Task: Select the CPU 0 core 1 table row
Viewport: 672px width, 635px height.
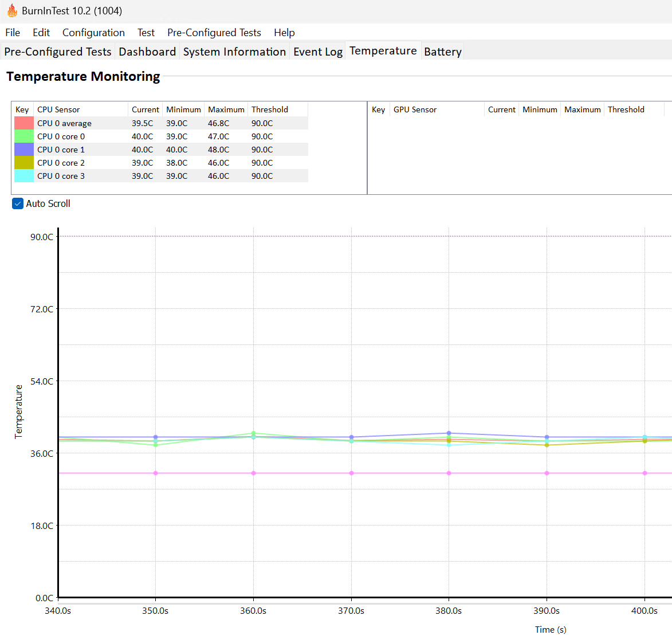Action: click(161, 150)
